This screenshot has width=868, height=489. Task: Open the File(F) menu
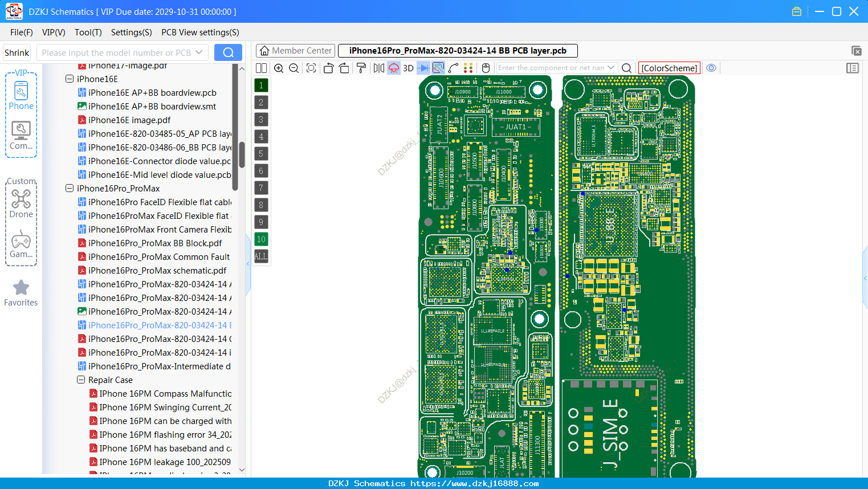point(22,32)
